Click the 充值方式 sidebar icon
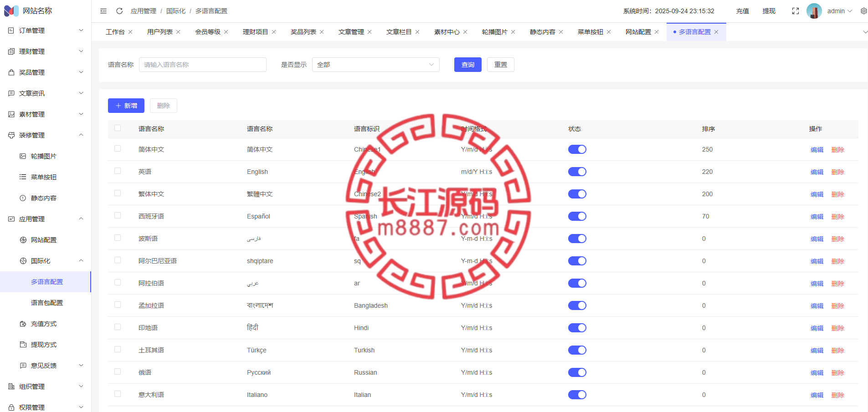This screenshot has width=868, height=412. coord(23,324)
